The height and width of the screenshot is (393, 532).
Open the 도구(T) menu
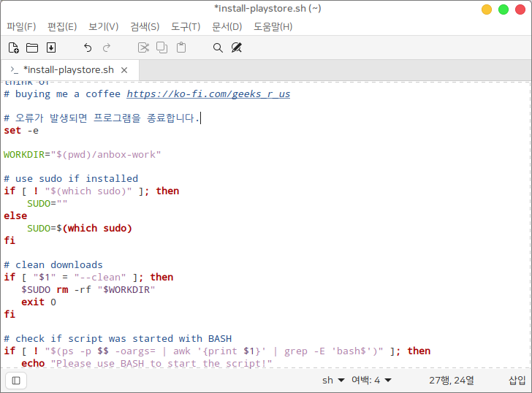coord(186,27)
